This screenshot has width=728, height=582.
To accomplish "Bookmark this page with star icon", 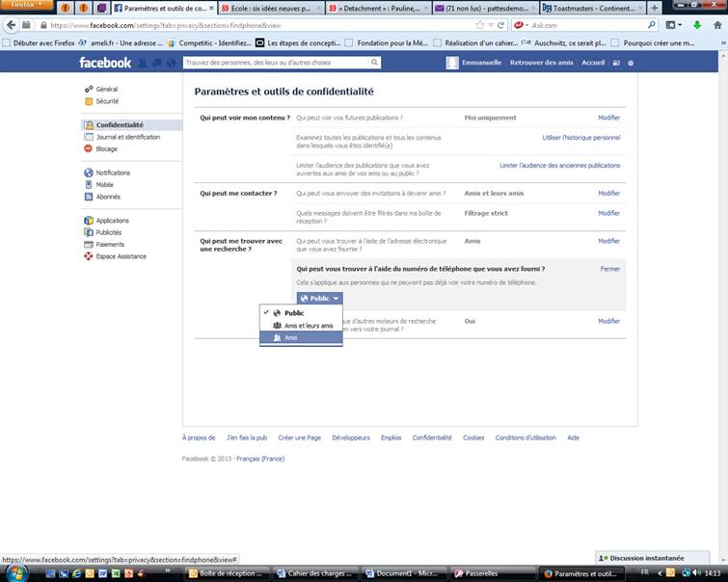I will pyautogui.click(x=479, y=25).
